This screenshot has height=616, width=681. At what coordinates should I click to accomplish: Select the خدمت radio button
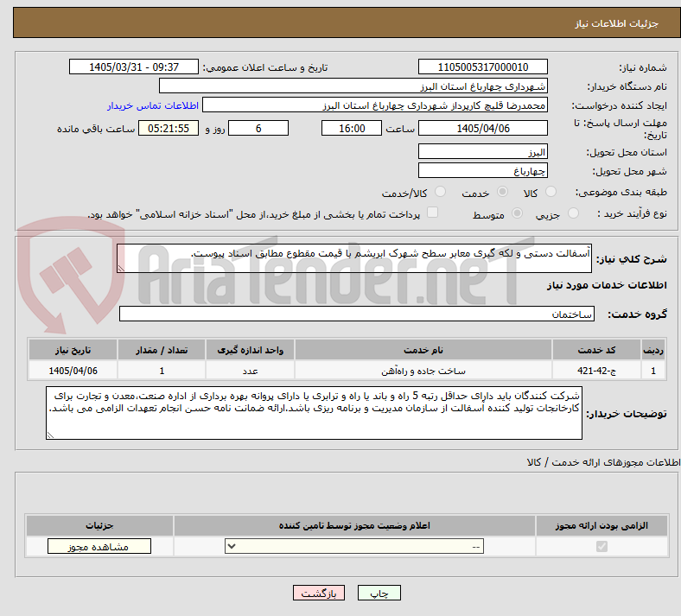502,192
